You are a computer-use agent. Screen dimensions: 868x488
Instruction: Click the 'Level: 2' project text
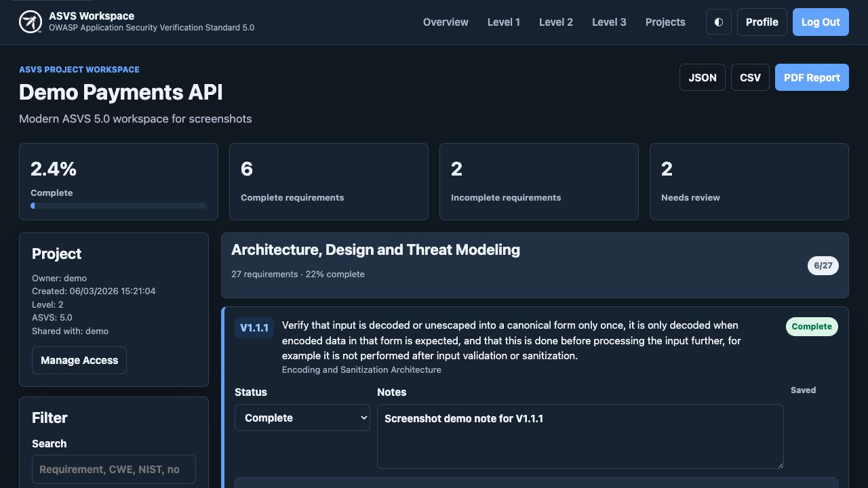47,304
